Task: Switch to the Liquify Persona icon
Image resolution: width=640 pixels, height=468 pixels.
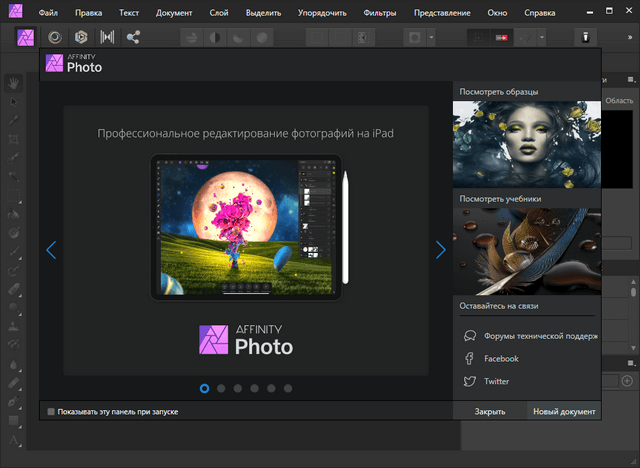Action: pos(54,37)
